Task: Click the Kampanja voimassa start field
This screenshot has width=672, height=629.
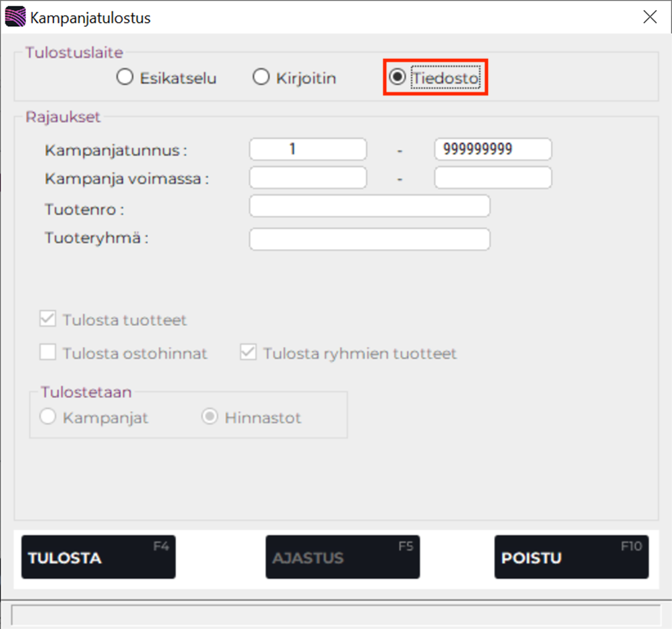Action: [x=307, y=177]
